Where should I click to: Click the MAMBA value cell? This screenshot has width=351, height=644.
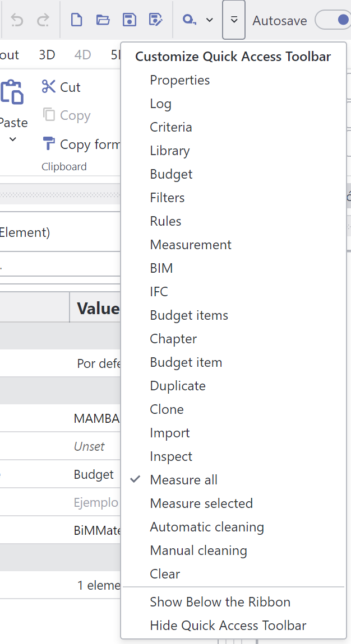pyautogui.click(x=95, y=418)
